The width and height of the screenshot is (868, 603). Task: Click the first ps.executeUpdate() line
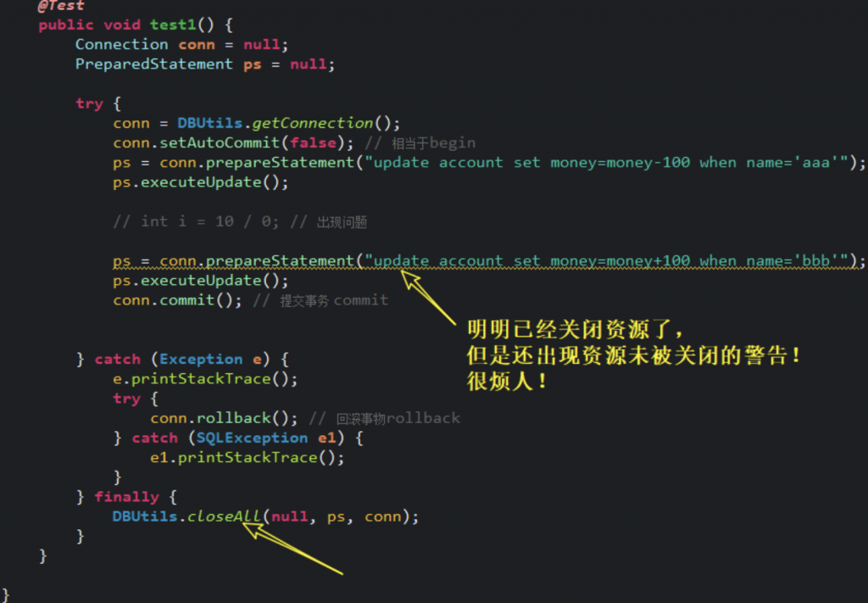pos(200,182)
